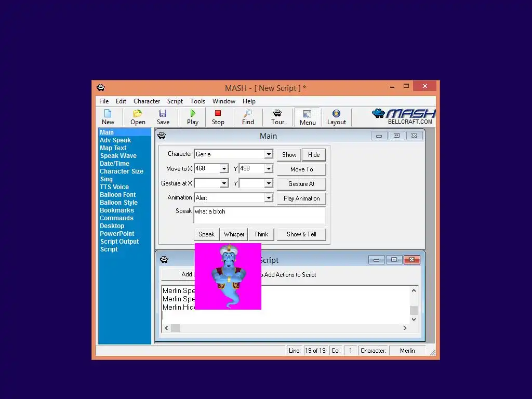Click the Main window's hat icon

point(162,136)
